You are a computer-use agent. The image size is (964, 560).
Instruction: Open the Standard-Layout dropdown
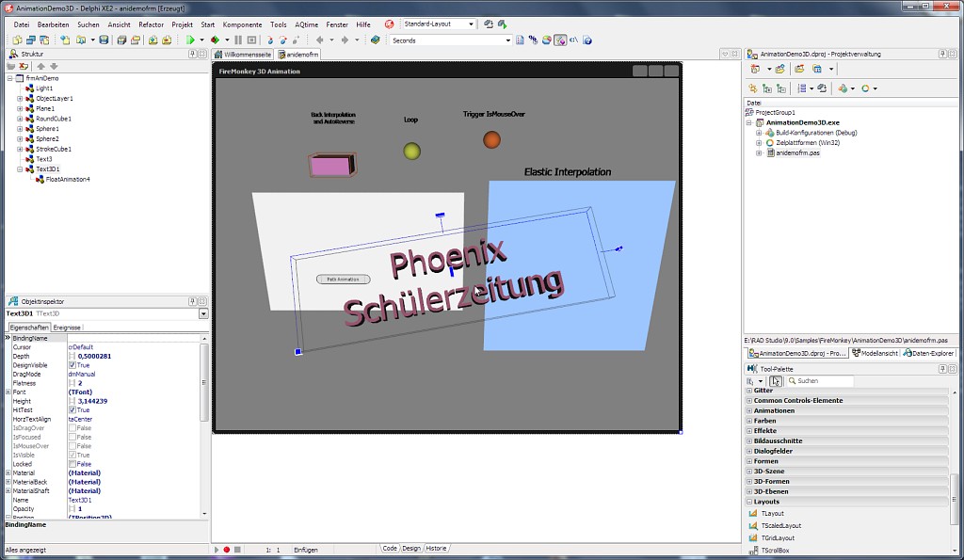tap(471, 24)
